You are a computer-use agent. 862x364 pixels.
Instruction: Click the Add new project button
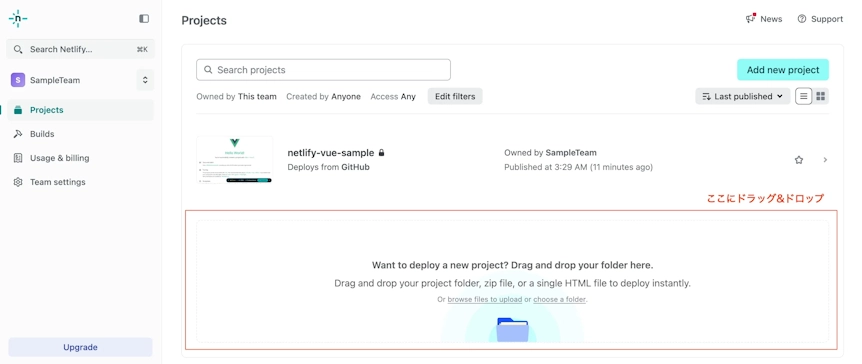[783, 70]
